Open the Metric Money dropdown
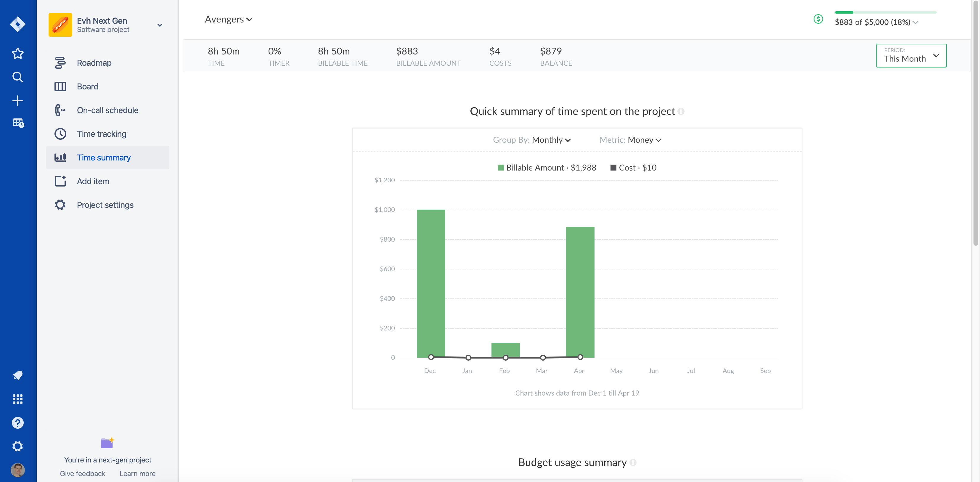Screen dimensions: 980x482 pos(644,140)
